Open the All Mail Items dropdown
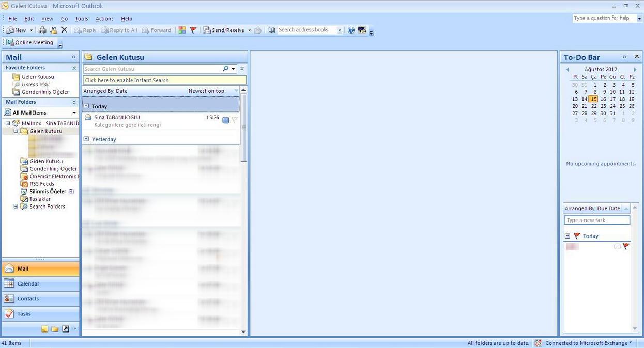Viewport: 644px width, 348px height. tap(74, 113)
